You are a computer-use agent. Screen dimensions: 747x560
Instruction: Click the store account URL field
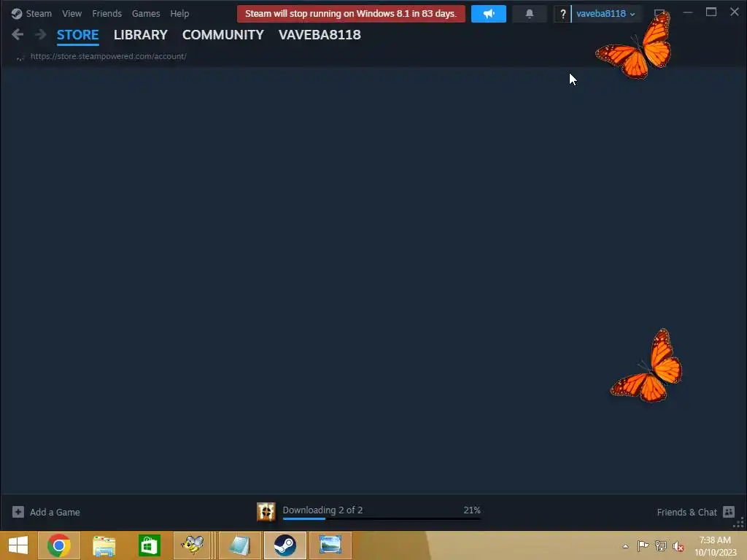pos(108,56)
